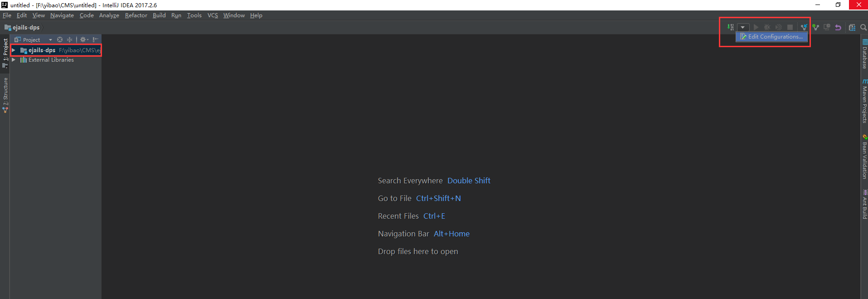Image resolution: width=868 pixels, height=299 pixels.
Task: Expand the ejails-dps project tree node
Action: point(14,50)
